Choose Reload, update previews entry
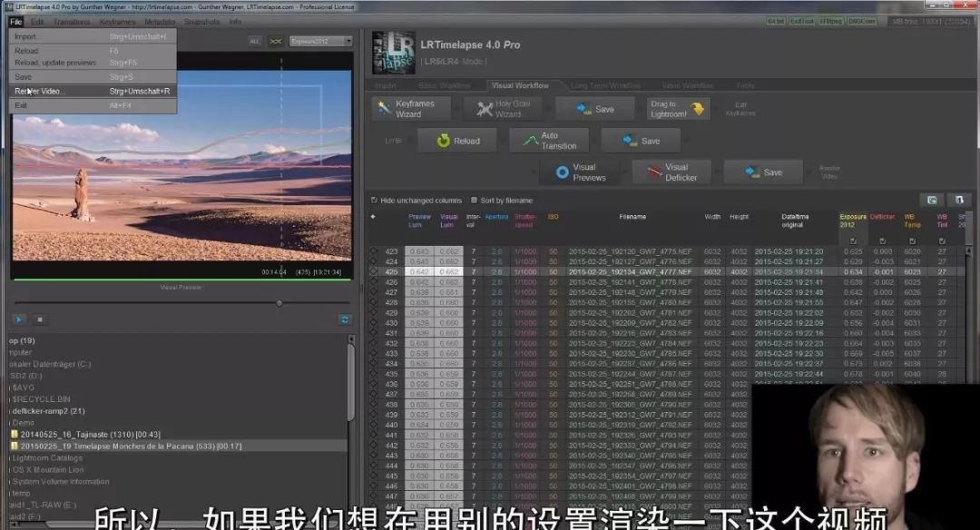The height and width of the screenshot is (530, 980). (93, 63)
